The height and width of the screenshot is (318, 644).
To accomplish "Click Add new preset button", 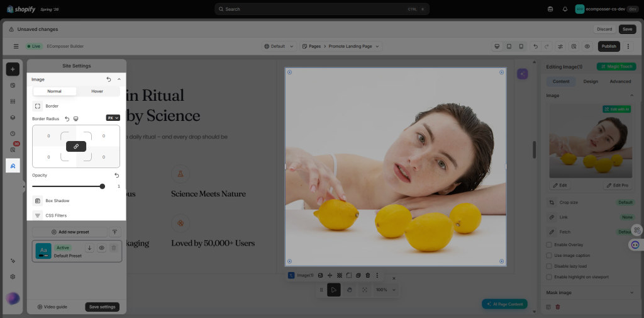I will click(x=70, y=232).
